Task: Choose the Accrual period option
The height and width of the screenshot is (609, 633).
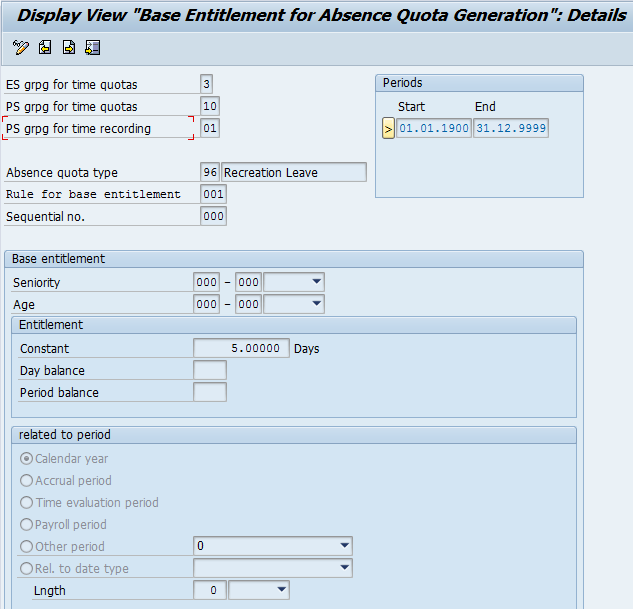Action: (26, 481)
